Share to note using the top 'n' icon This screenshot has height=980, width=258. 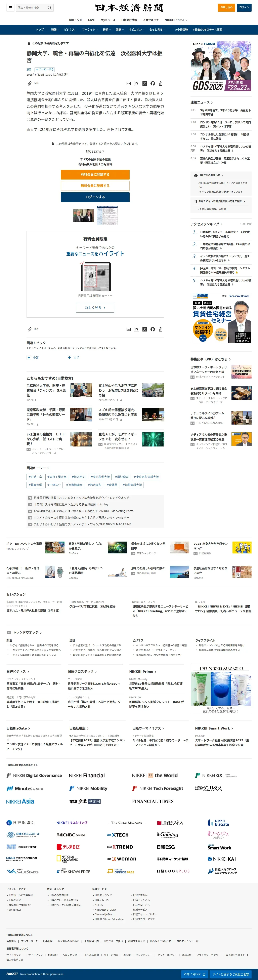point(137,83)
